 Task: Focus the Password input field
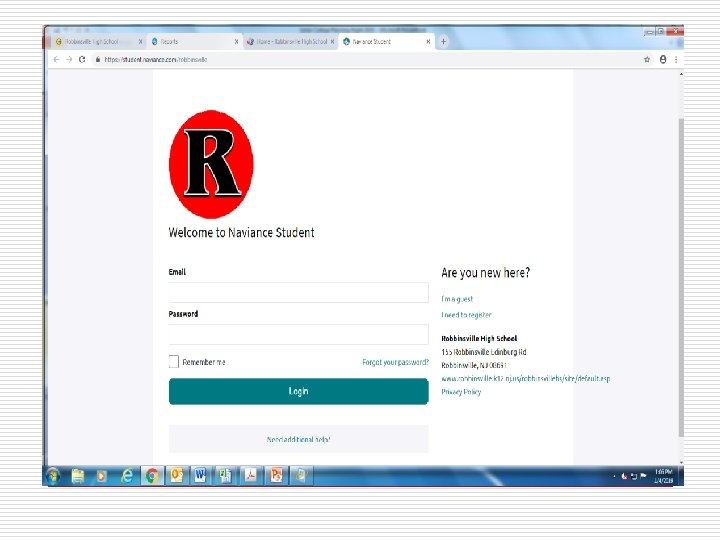click(298, 334)
